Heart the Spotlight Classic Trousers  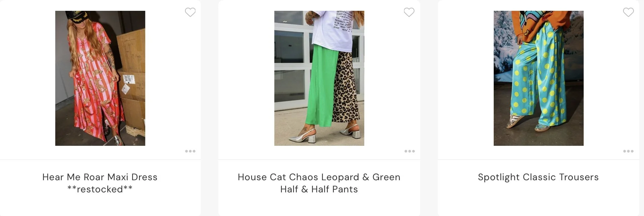click(x=628, y=12)
